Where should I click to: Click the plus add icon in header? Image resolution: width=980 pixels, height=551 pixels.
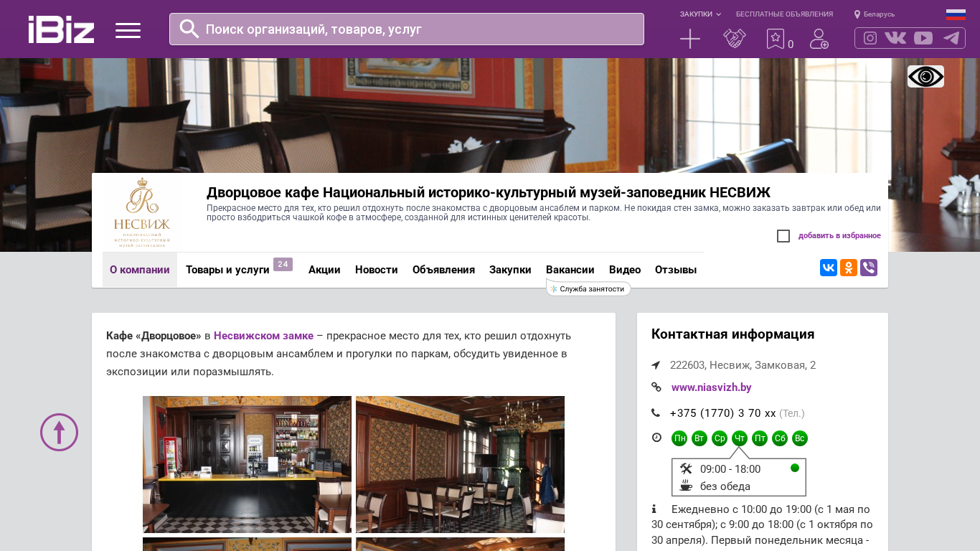click(689, 39)
